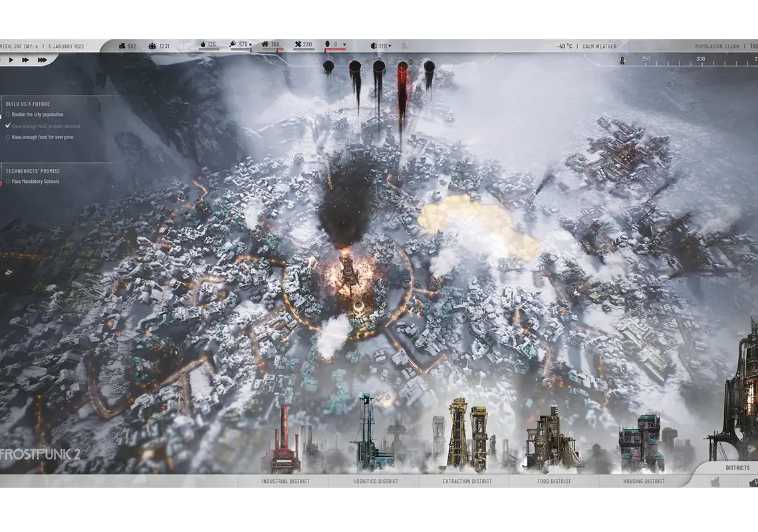Select the Industrial District tab
The width and height of the screenshot is (758, 532).
click(286, 481)
